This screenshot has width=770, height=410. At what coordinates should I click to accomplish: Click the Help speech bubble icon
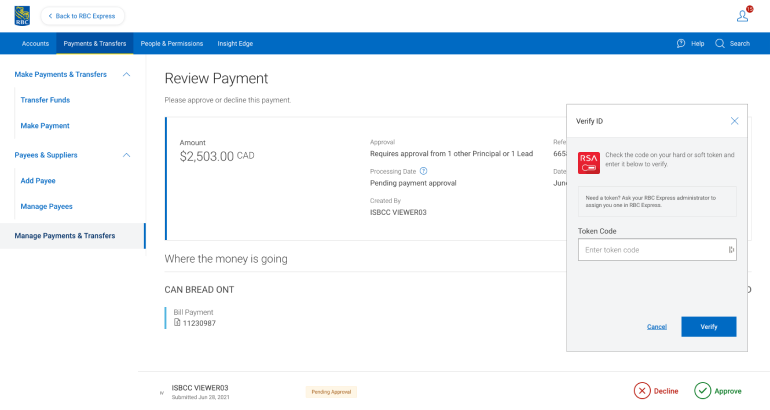point(681,44)
